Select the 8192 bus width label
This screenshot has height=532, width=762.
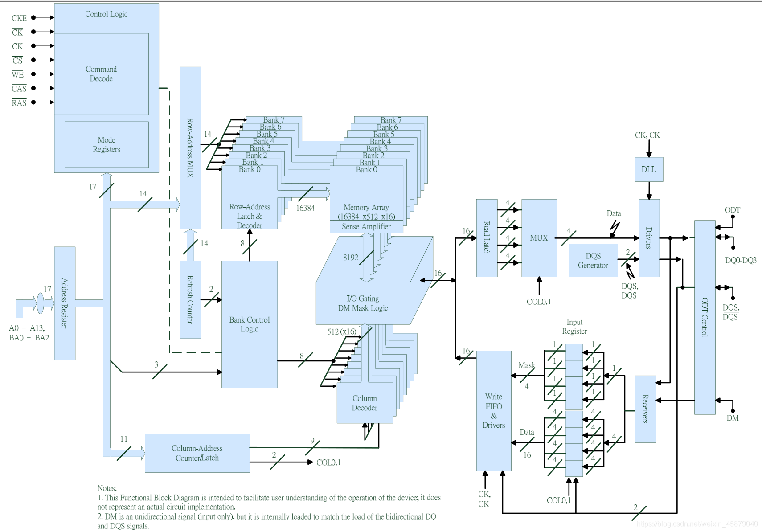pyautogui.click(x=351, y=258)
